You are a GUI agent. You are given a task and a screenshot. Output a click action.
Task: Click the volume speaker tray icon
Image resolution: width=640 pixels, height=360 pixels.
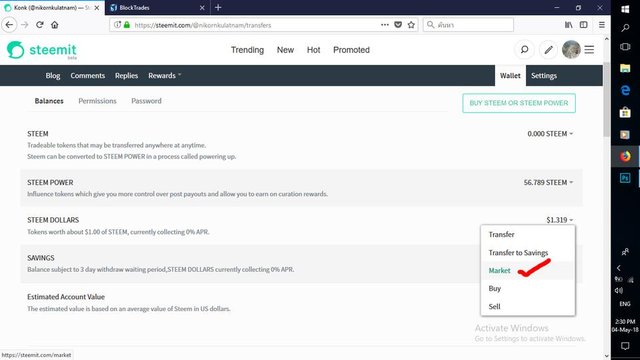[618, 291]
